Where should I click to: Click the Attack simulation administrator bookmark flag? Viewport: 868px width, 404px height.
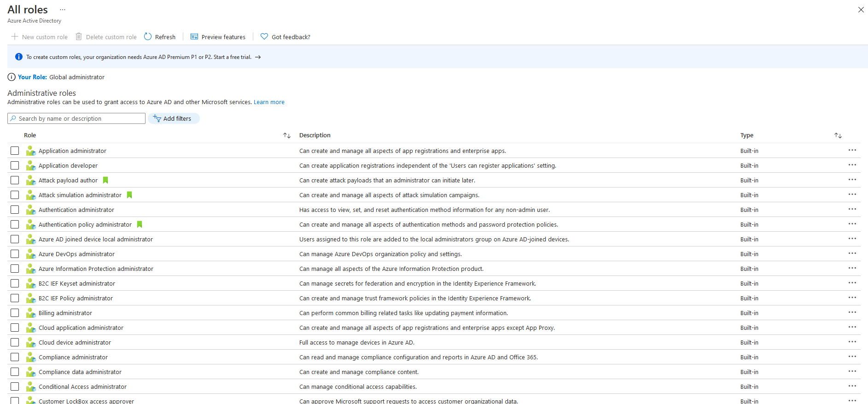point(129,195)
